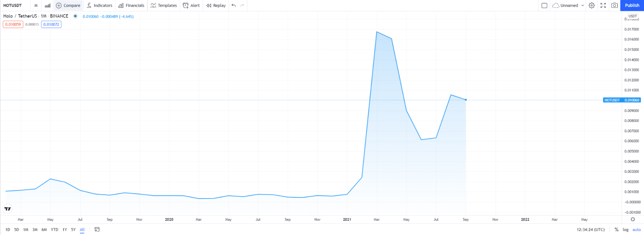Viewport: 644px width, 235px height.
Task: Publish the chart idea
Action: point(632,5)
